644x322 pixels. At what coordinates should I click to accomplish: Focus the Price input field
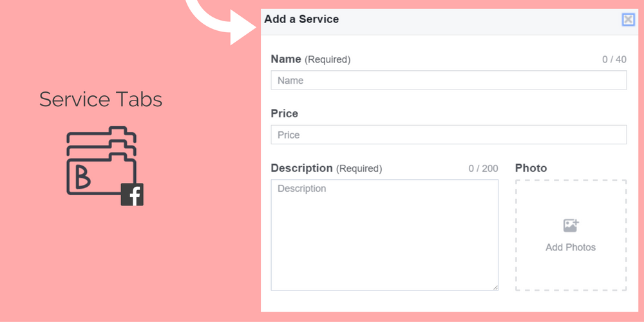(448, 135)
